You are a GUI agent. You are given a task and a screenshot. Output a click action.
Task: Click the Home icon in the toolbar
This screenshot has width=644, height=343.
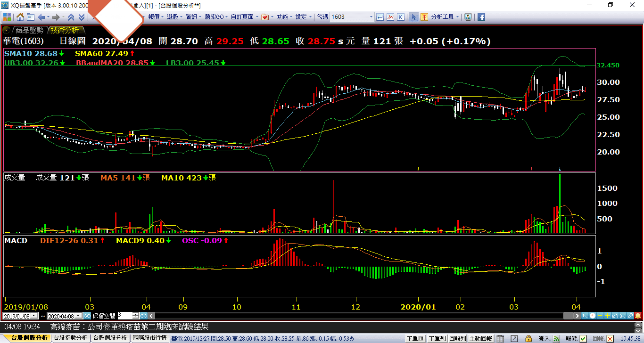[x=20, y=17]
